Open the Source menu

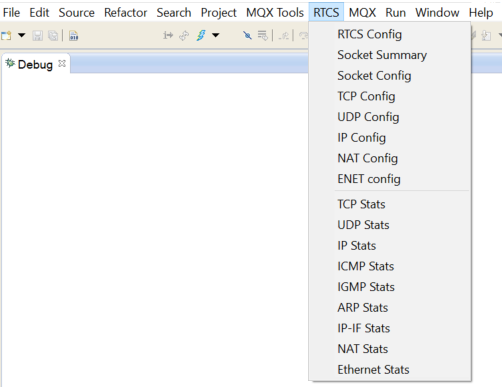point(77,13)
